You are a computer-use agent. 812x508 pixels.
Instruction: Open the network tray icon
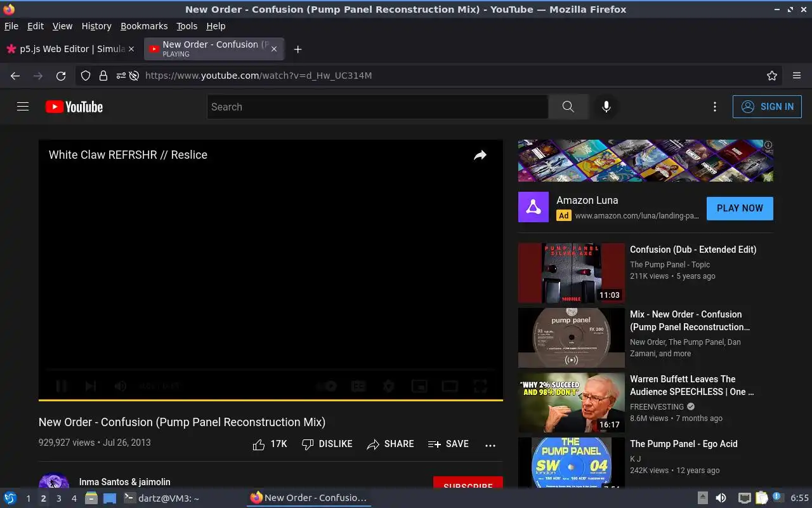745,498
